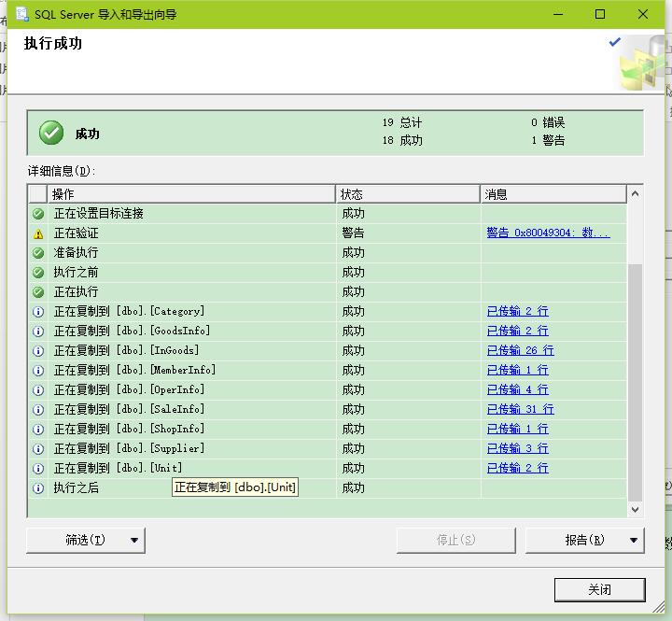Image resolution: width=672 pixels, height=621 pixels.
Task: Click the 消息 column header
Action: 553,195
